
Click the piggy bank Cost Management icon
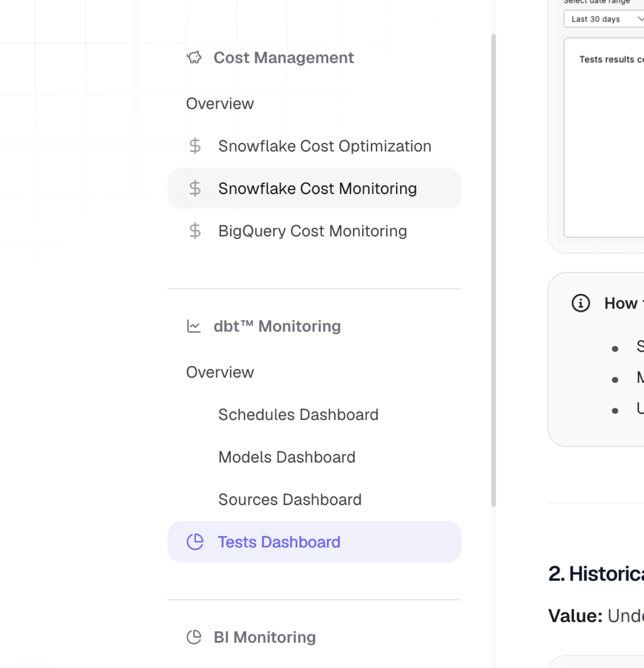[194, 58]
